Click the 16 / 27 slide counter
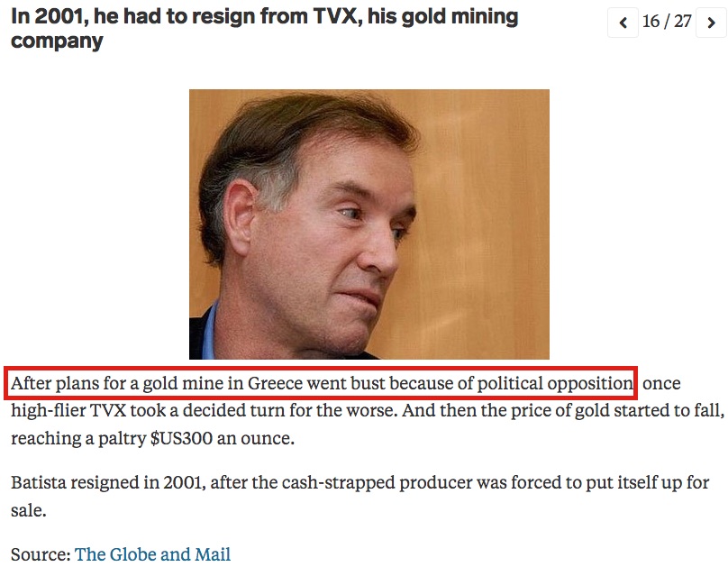This screenshot has width=728, height=576. 667,22
